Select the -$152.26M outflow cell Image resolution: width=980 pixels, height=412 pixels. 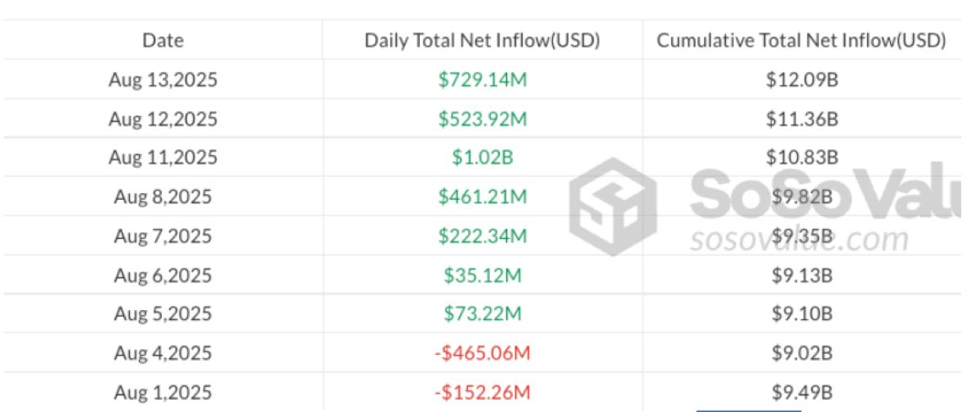pos(483,392)
